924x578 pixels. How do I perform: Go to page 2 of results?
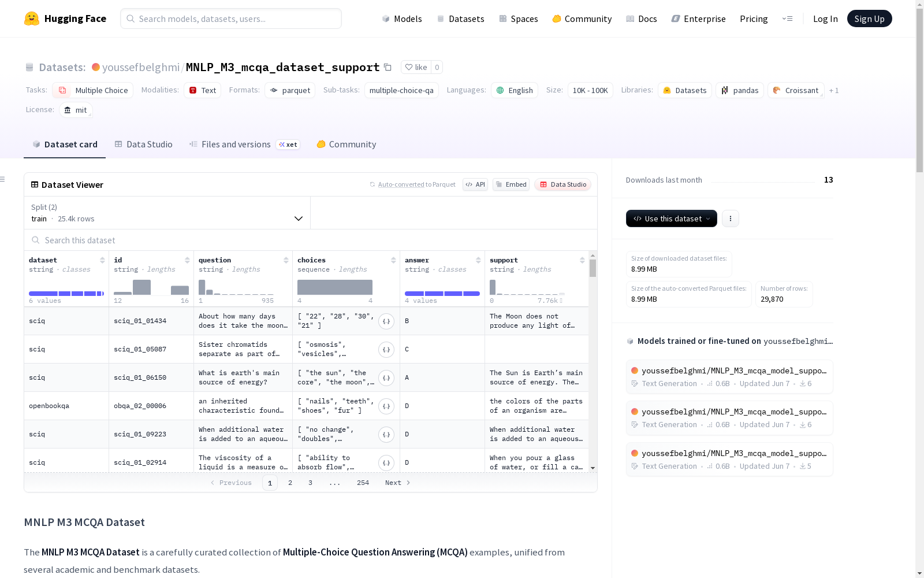pyautogui.click(x=290, y=483)
